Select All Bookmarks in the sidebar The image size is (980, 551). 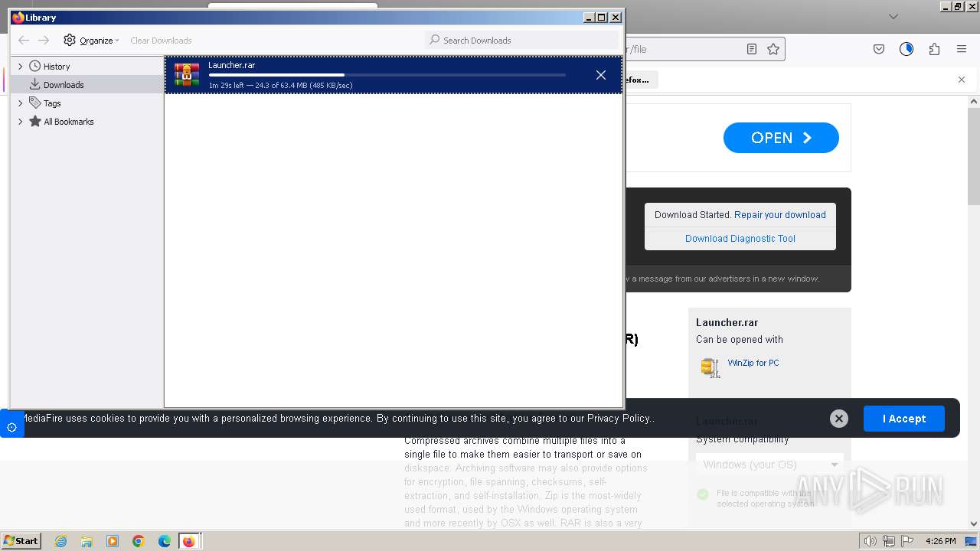69,122
